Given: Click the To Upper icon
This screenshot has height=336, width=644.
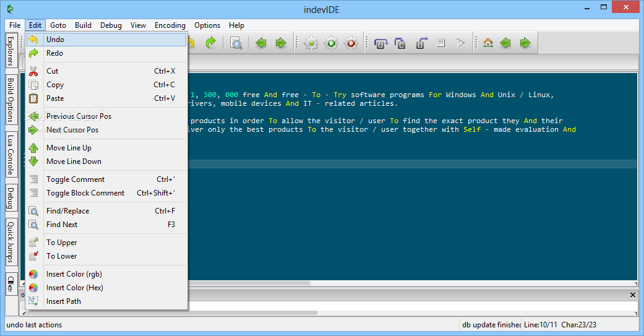Looking at the screenshot, I should click(33, 243).
